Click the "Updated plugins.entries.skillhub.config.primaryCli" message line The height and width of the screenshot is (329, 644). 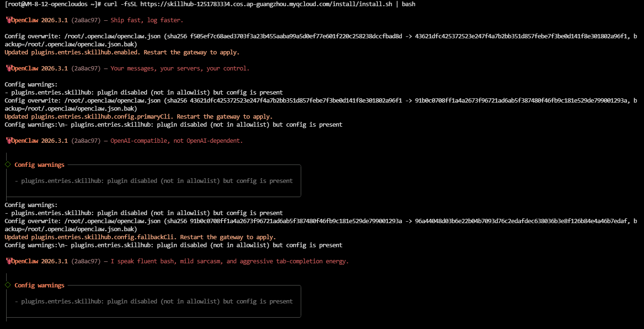point(139,117)
